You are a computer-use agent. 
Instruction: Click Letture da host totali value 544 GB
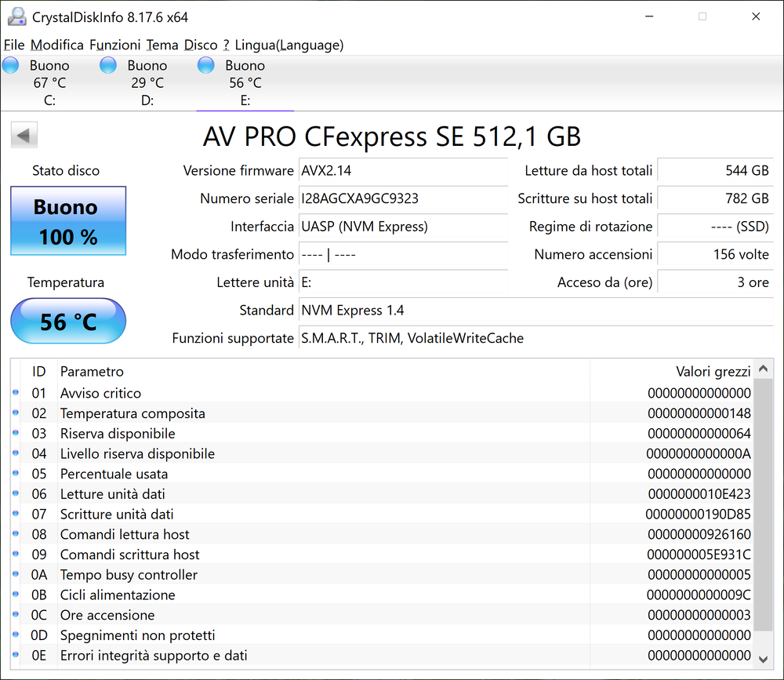coord(716,171)
